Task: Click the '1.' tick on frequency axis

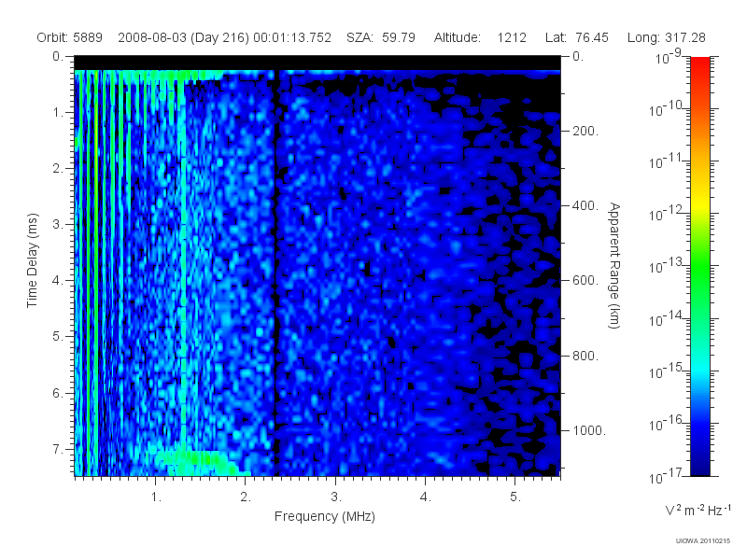Action: [156, 497]
